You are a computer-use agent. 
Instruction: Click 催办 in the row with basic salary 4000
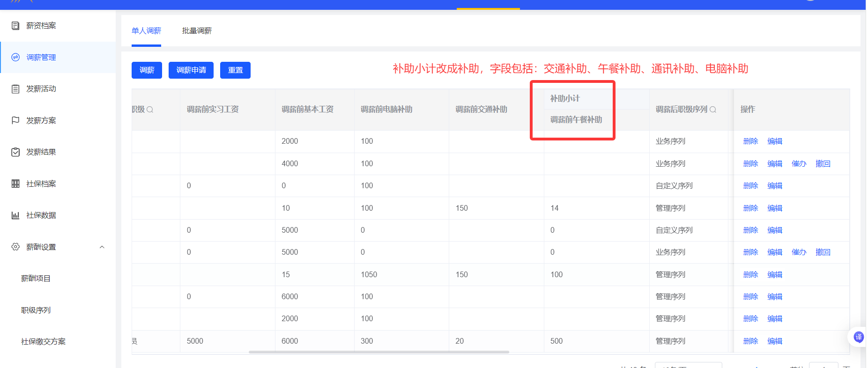click(x=799, y=164)
